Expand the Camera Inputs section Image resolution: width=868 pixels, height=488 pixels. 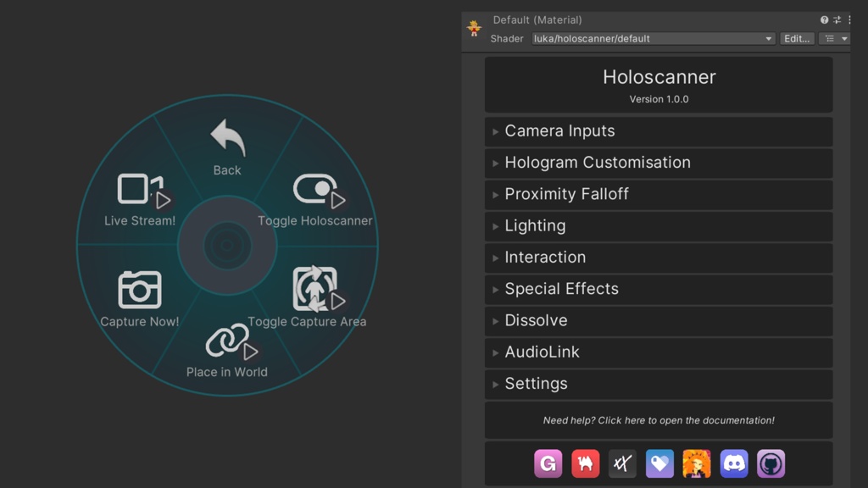click(x=560, y=130)
